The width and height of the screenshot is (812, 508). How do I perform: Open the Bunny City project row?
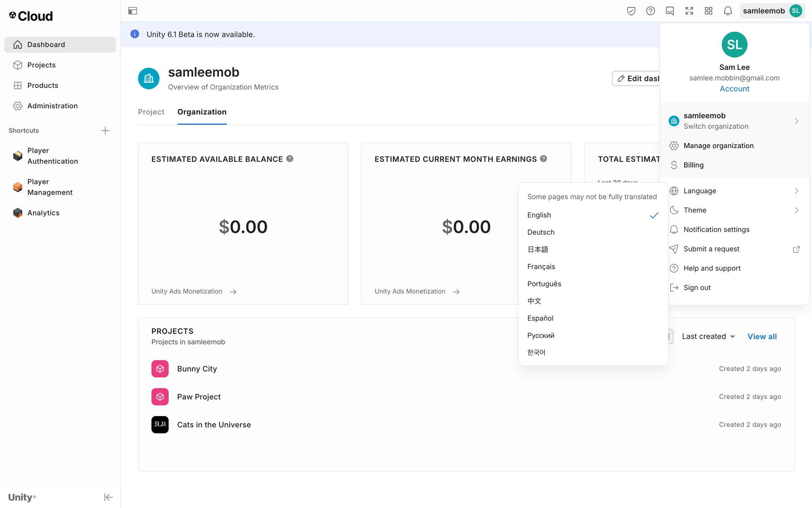(197, 369)
